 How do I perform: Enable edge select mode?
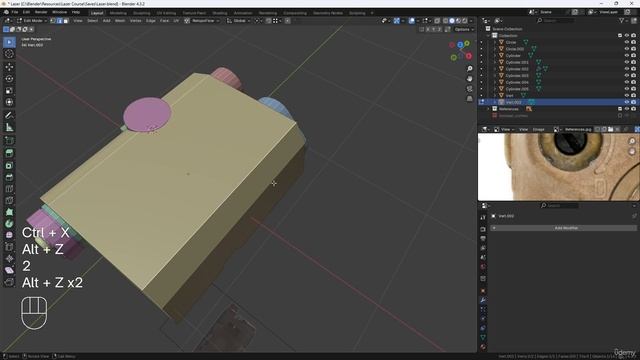(59, 20)
